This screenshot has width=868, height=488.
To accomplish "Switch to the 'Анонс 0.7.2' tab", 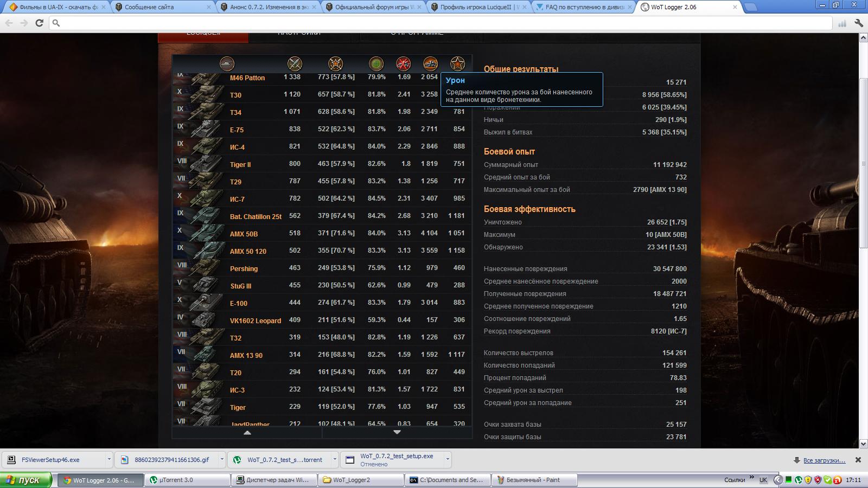I will [x=266, y=7].
